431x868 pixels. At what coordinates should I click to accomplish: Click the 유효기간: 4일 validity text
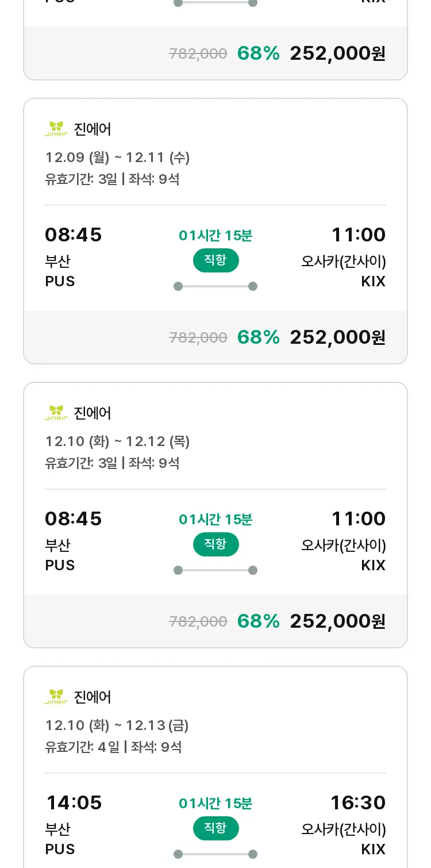tap(82, 747)
